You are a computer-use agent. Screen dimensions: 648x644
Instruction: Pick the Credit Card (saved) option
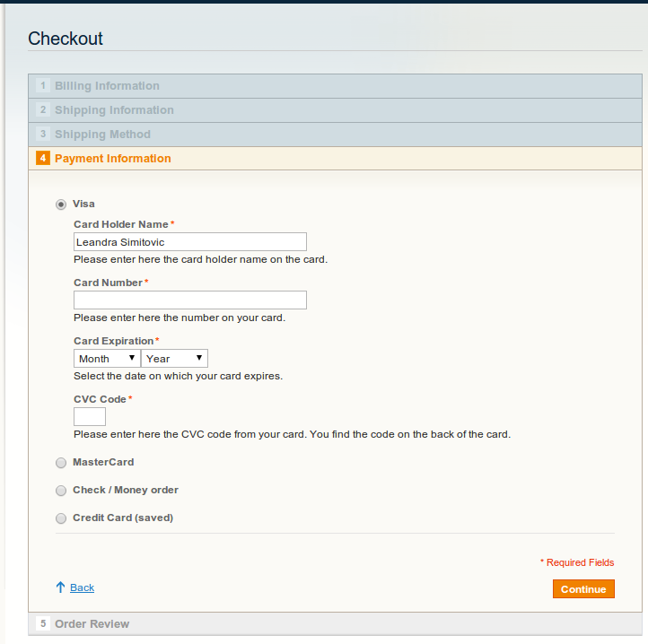coord(61,518)
